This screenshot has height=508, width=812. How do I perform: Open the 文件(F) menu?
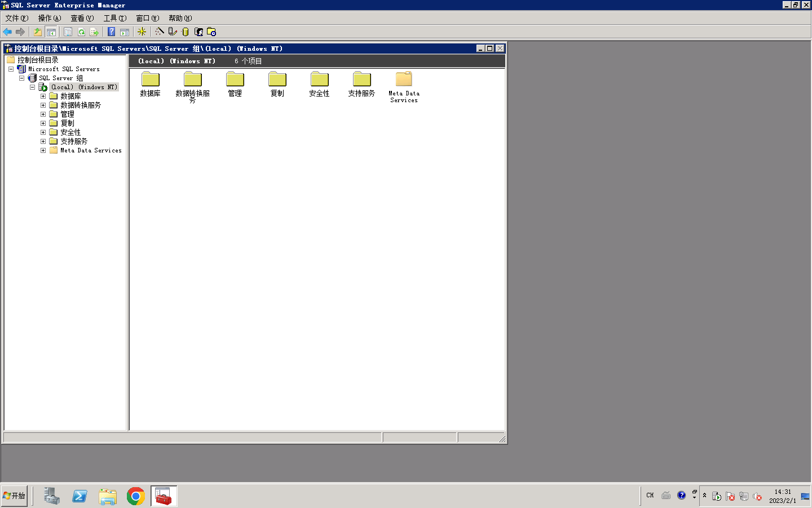(17, 18)
